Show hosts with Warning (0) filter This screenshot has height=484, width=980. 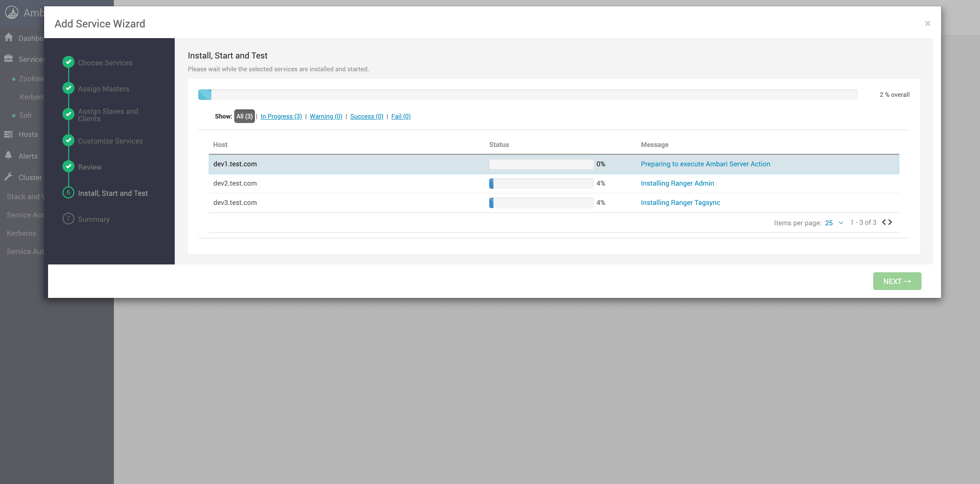click(326, 116)
